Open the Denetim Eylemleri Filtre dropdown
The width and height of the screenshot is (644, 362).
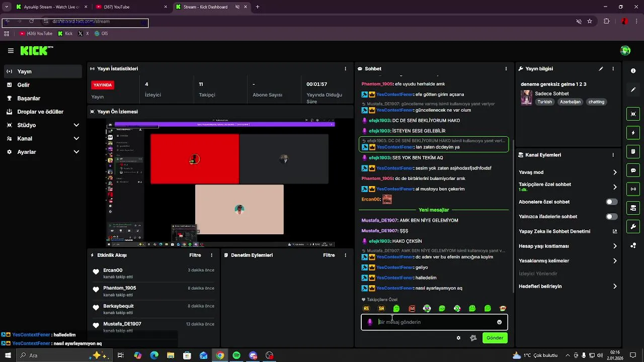tap(329, 255)
